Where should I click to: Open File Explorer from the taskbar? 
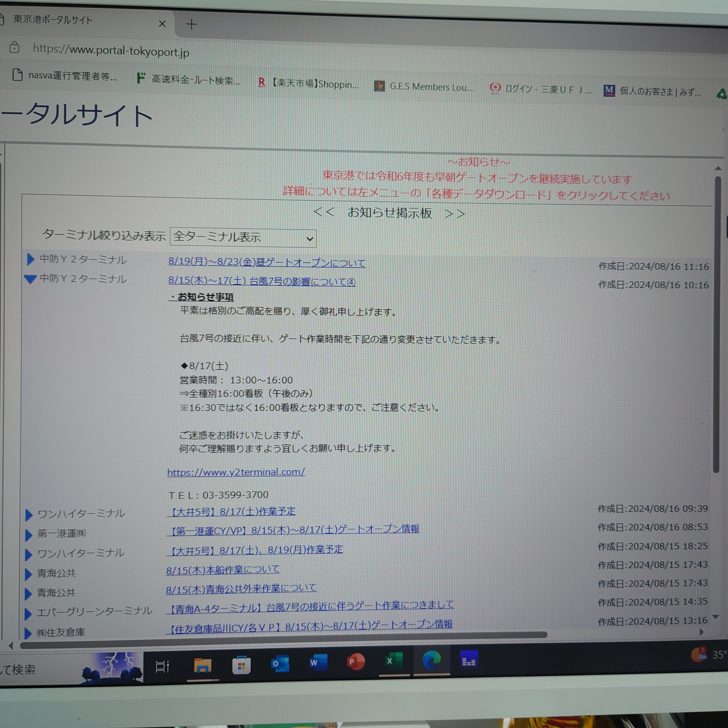[x=202, y=665]
